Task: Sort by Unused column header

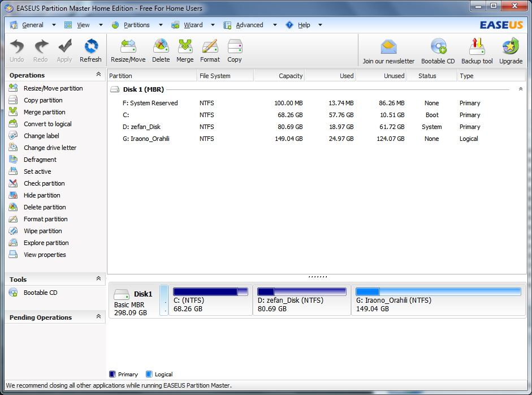Action: point(381,76)
